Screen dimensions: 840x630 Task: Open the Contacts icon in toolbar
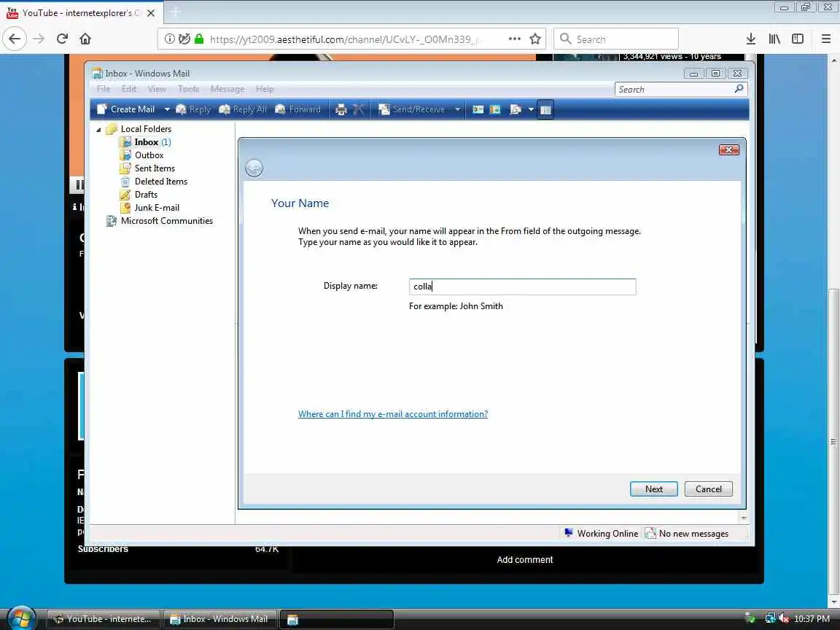[478, 110]
